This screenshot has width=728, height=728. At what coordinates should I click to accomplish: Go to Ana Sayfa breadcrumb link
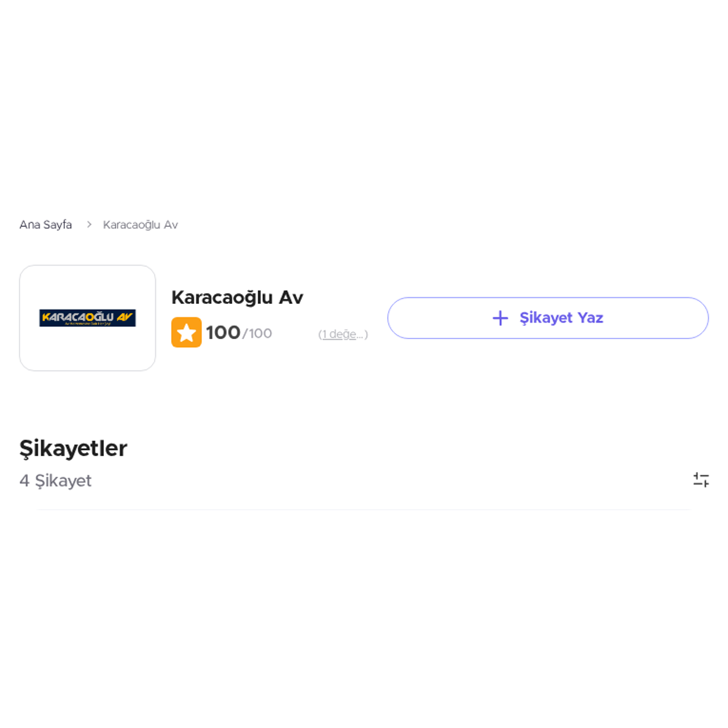[x=45, y=224]
